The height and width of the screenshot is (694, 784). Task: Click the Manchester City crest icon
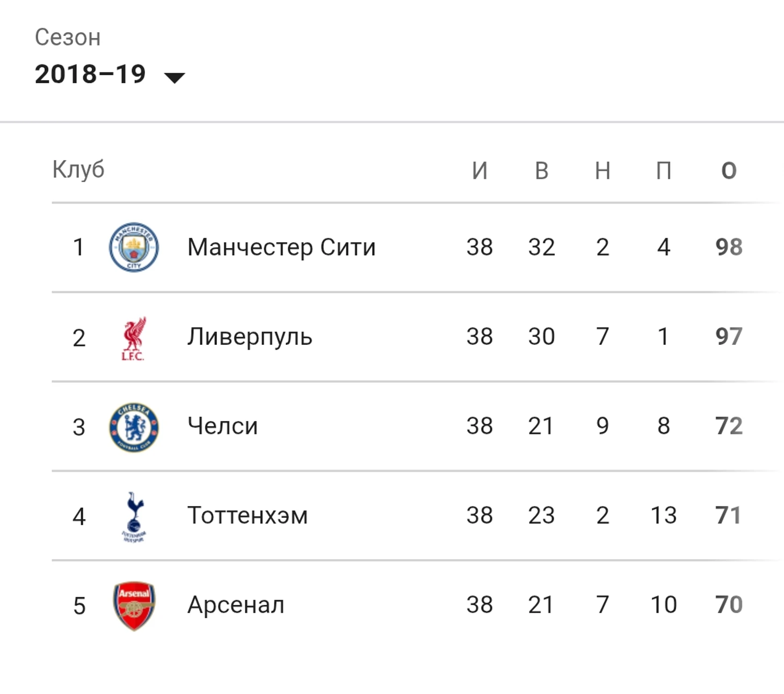click(134, 247)
